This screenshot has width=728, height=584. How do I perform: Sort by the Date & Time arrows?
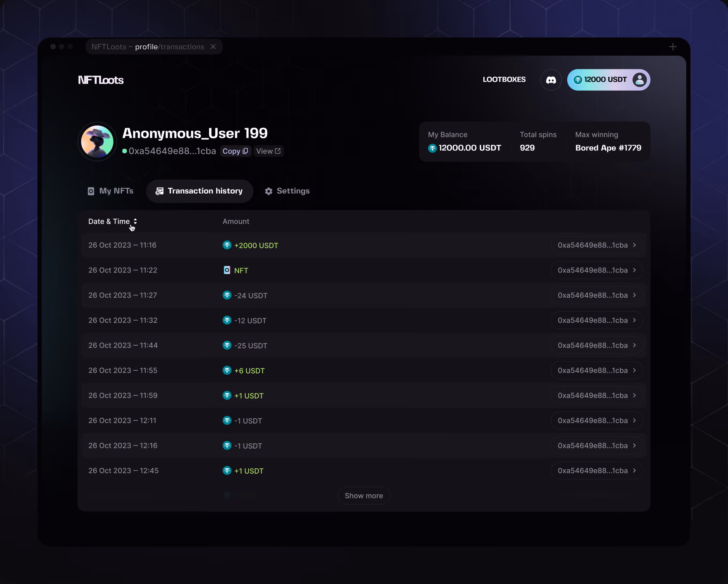(x=135, y=221)
